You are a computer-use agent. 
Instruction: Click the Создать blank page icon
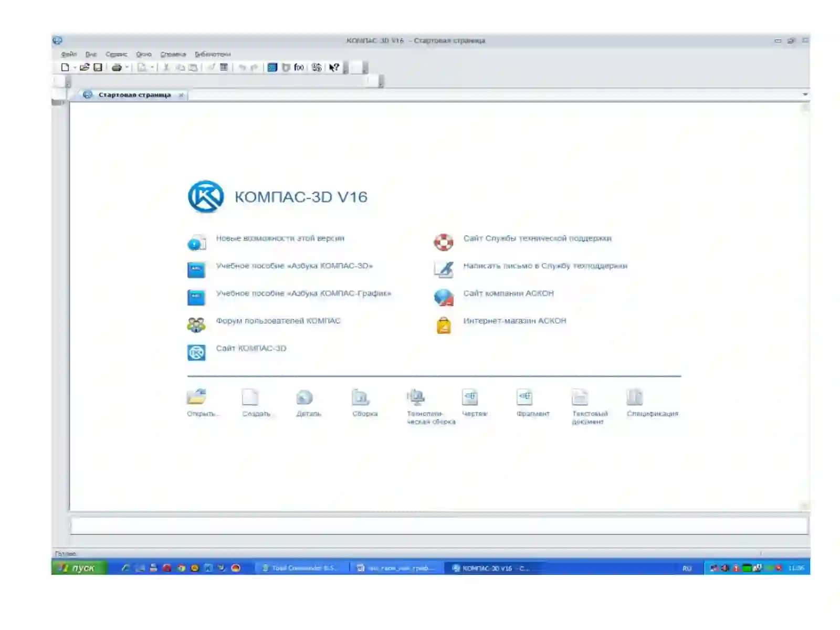point(250,397)
